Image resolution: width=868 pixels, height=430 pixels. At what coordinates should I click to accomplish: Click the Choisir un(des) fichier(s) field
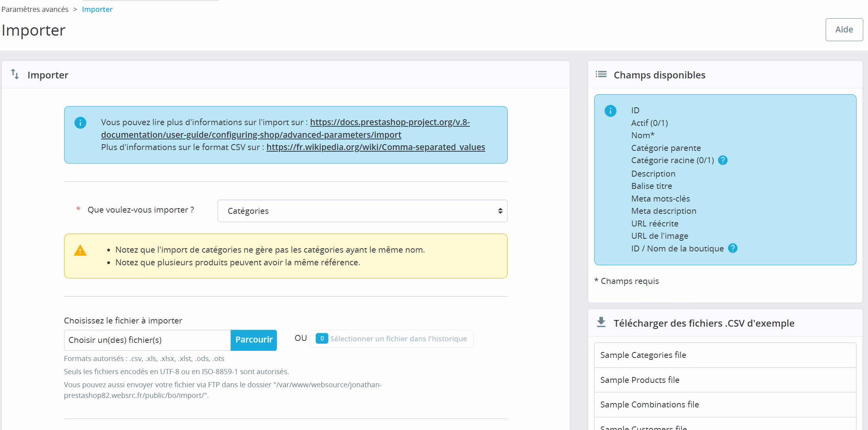[147, 340]
